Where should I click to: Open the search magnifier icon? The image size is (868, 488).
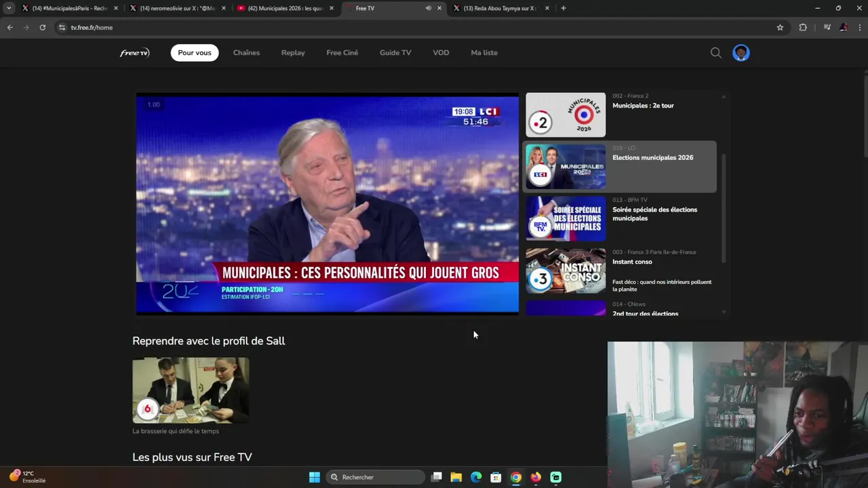(716, 53)
